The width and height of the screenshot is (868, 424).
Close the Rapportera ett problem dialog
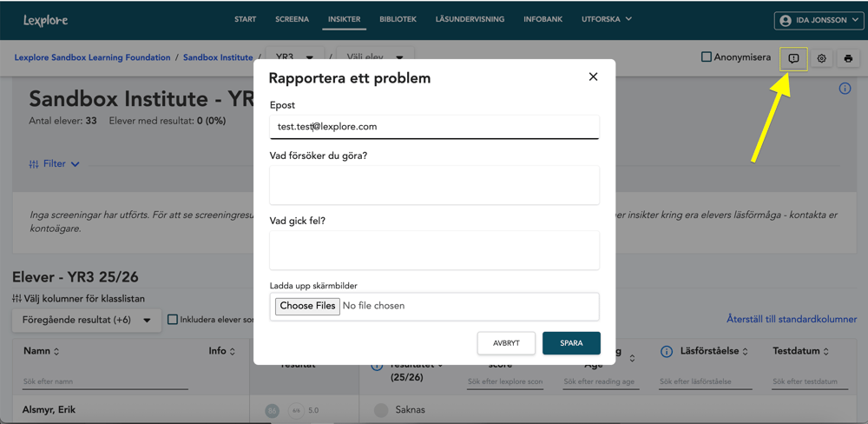tap(593, 76)
